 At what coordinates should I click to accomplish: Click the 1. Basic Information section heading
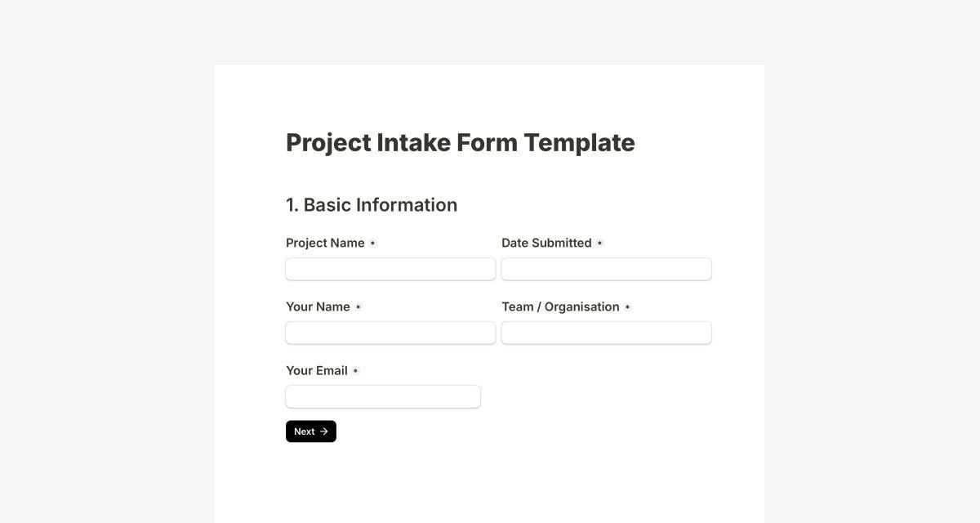click(x=372, y=204)
